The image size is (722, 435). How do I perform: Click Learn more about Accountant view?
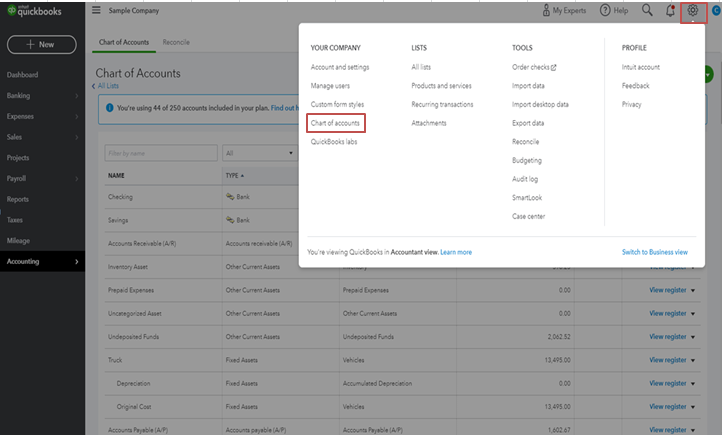(x=456, y=252)
